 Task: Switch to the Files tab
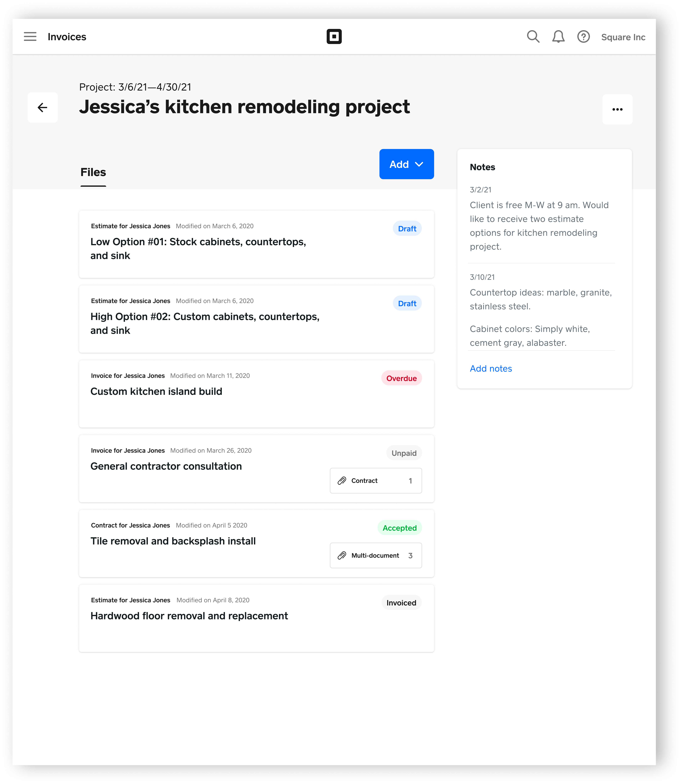93,172
